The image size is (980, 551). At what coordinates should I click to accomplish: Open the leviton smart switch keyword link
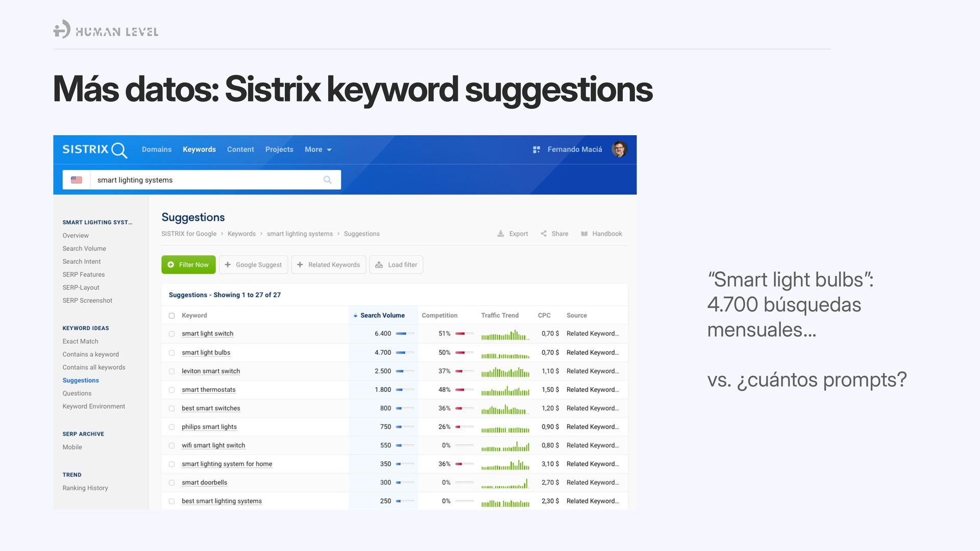point(210,371)
